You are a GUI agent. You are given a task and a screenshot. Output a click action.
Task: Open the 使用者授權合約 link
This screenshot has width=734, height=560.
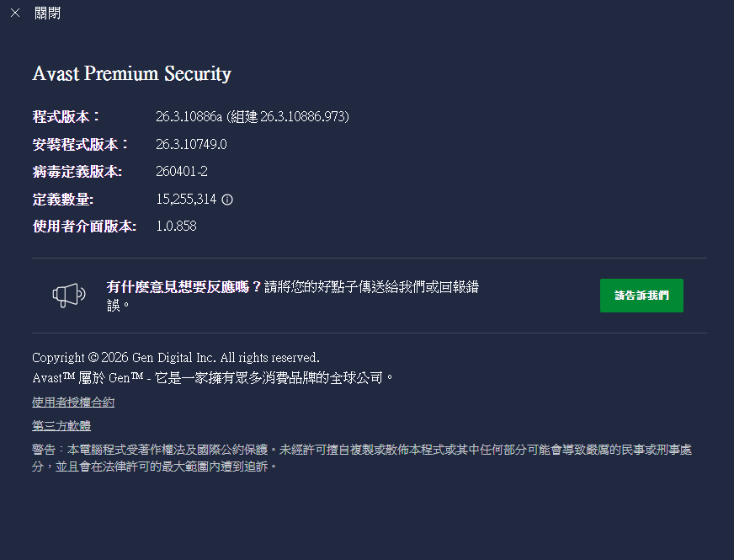(x=73, y=403)
